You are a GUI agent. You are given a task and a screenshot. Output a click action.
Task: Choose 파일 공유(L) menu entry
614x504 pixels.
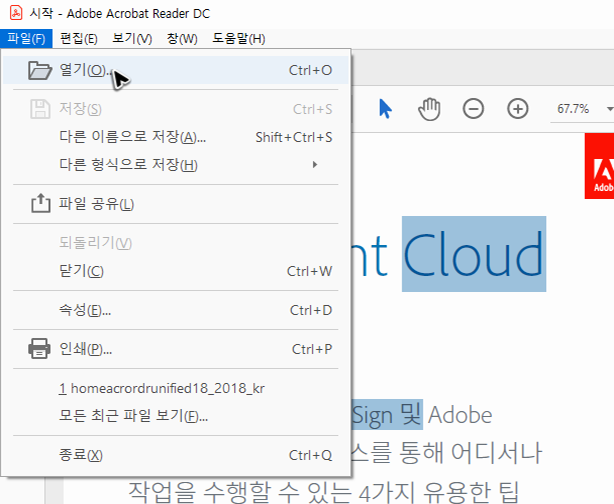[x=176, y=204]
